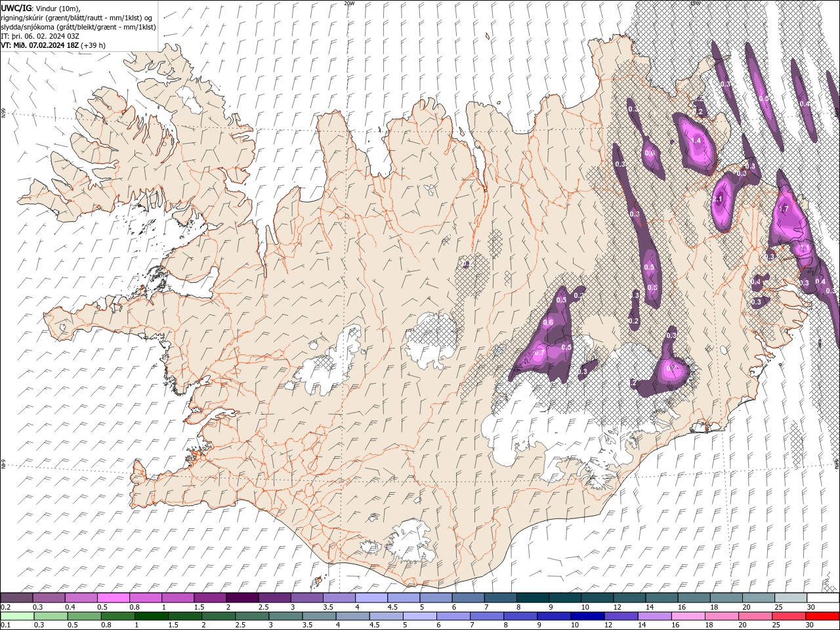This screenshot has width=840, height=630.
Task: Click the "1.4" snowfall value on the map
Action: pyautogui.click(x=696, y=140)
